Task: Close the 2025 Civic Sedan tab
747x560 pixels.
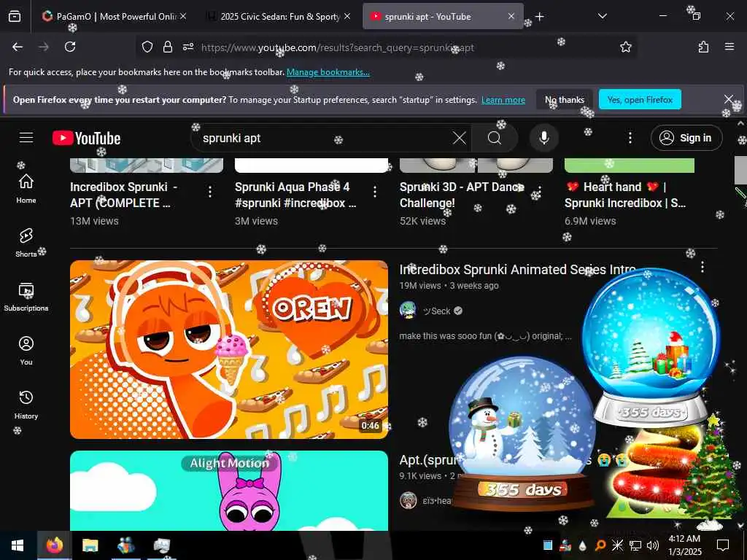Action: click(347, 16)
